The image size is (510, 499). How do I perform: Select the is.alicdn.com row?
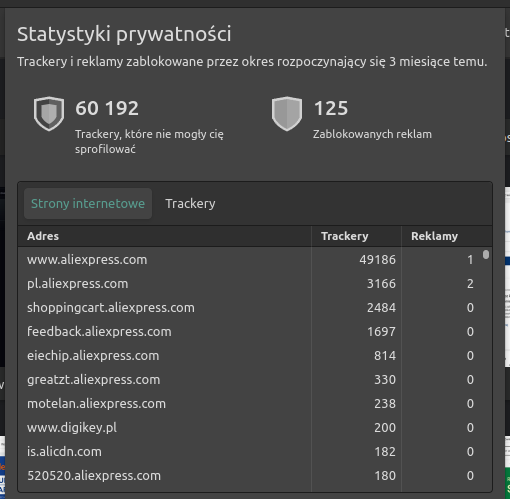pos(250,452)
